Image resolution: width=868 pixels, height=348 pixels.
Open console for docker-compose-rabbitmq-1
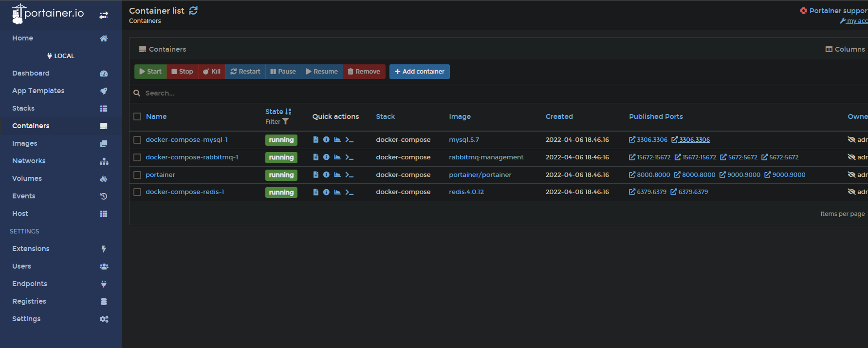(x=349, y=157)
